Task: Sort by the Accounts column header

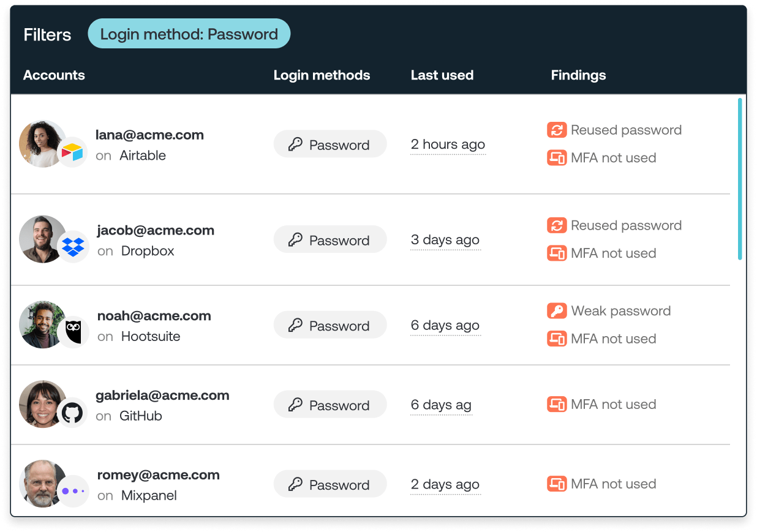Action: click(54, 75)
